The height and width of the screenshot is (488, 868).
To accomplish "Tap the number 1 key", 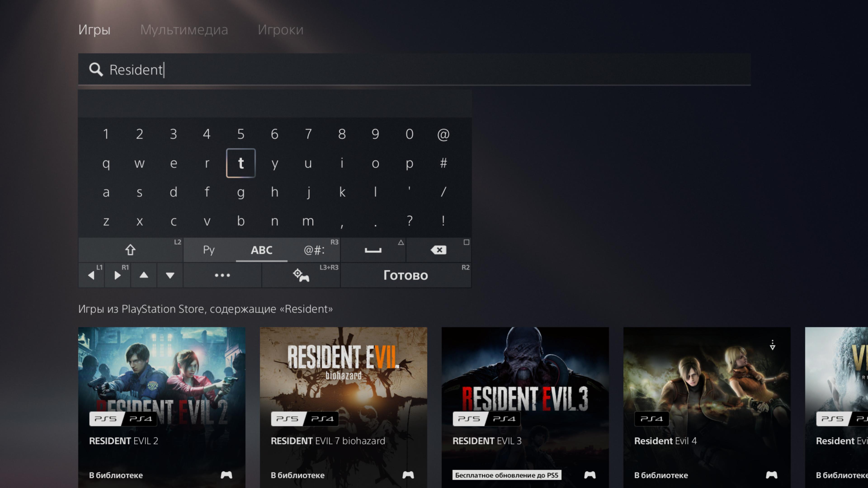I will click(106, 134).
